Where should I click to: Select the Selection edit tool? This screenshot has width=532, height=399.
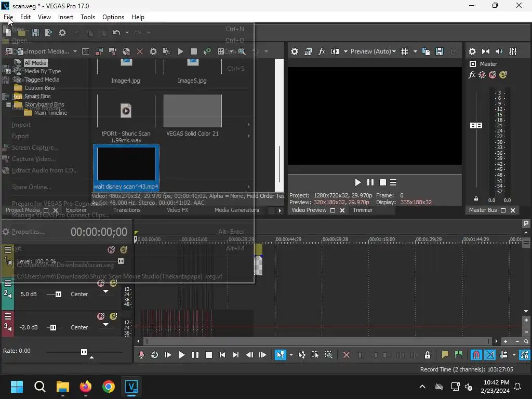pos(315,355)
